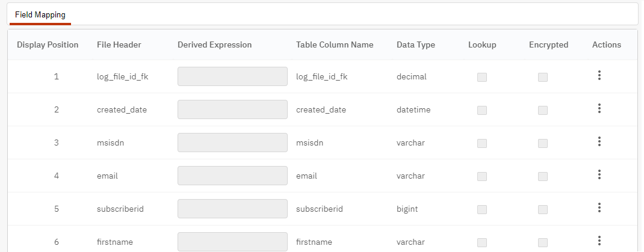644x252 pixels.
Task: Click Derived Expression field for created_date
Action: click(232, 109)
